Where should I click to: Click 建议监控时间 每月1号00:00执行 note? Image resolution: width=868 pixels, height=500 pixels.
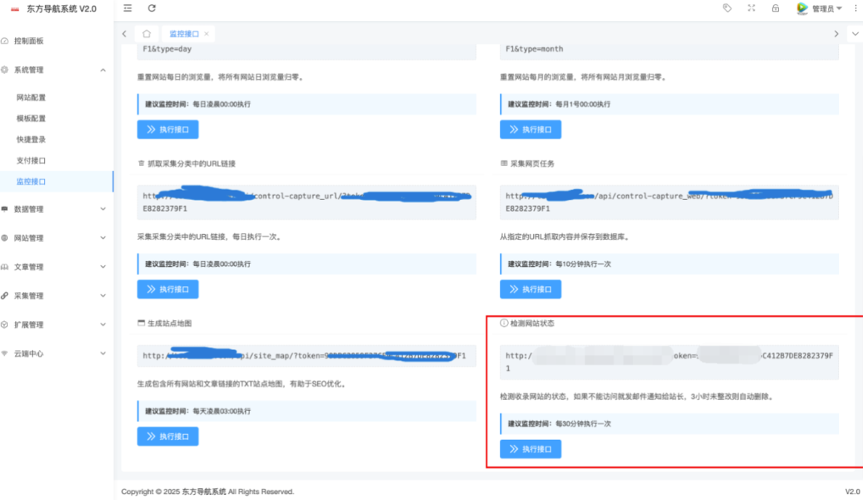click(670, 104)
